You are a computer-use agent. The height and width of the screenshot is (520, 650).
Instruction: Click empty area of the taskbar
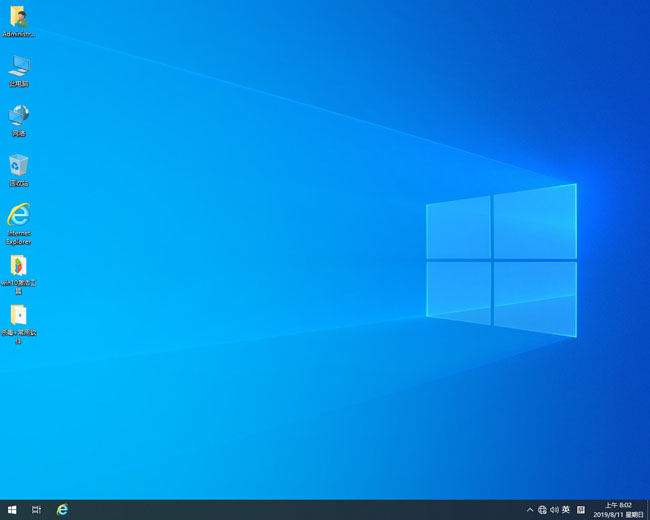click(300, 510)
